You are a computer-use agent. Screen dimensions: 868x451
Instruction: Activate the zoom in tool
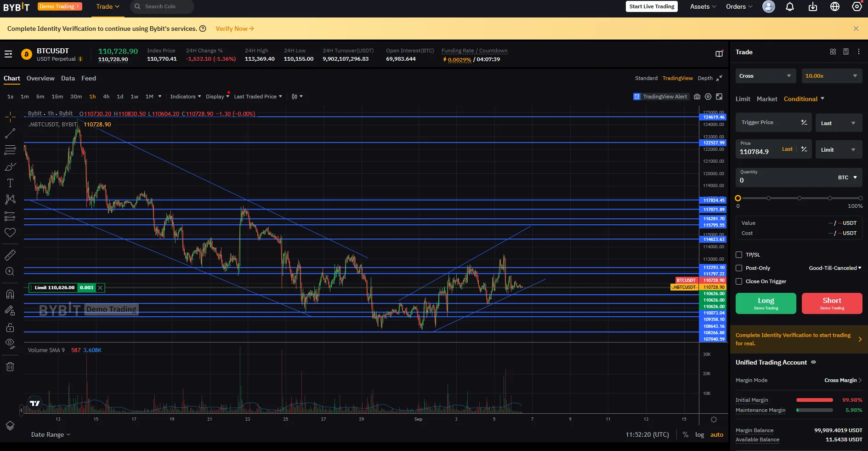pyautogui.click(x=10, y=271)
